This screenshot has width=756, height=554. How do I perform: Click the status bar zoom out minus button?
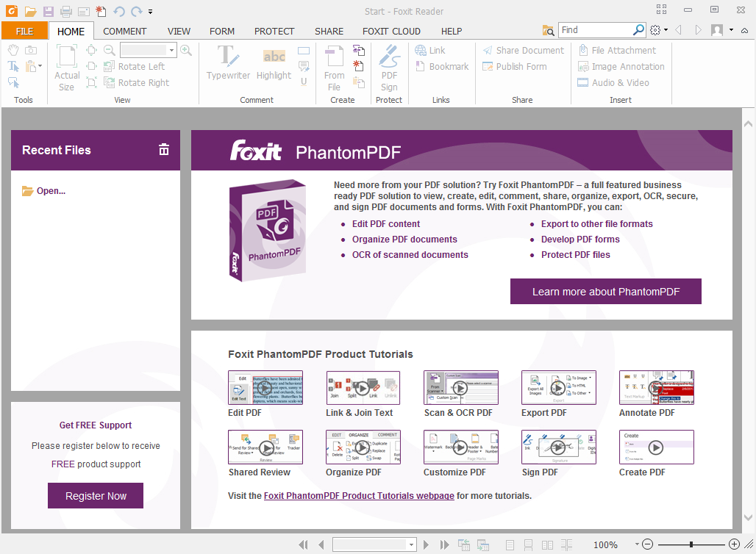(648, 544)
